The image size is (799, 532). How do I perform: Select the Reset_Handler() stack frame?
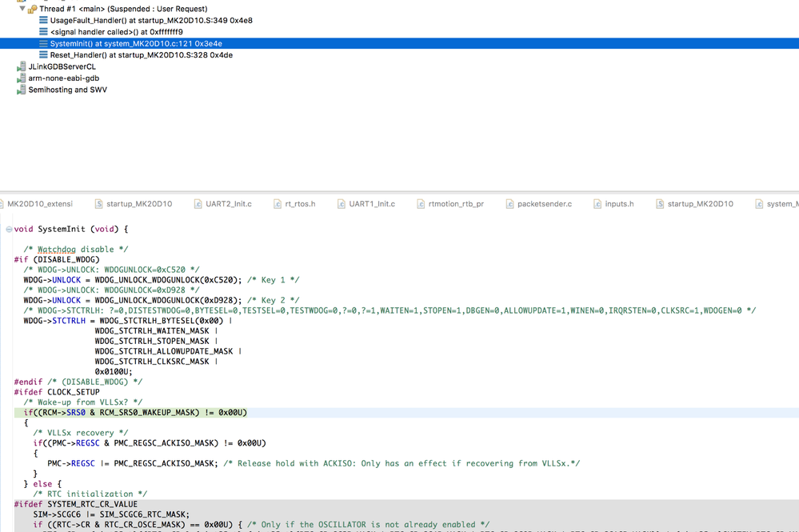point(141,55)
